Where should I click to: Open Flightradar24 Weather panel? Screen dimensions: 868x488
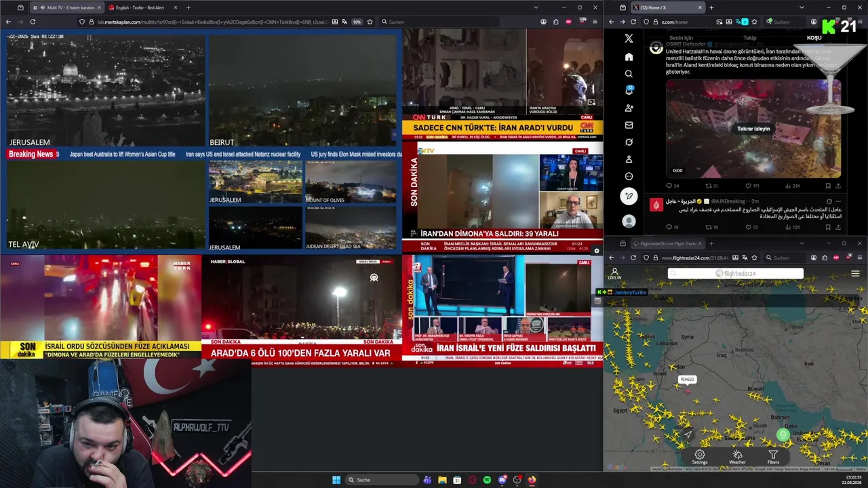pyautogui.click(x=737, y=457)
